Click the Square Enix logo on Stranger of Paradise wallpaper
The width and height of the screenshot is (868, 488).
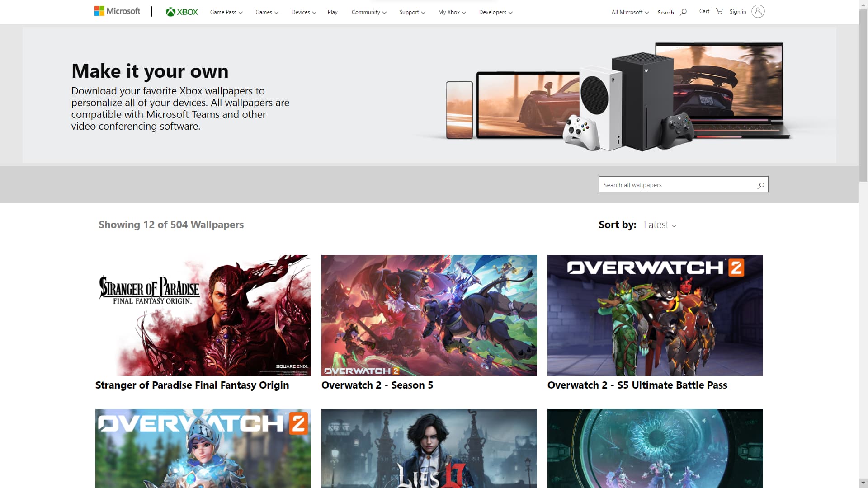292,367
